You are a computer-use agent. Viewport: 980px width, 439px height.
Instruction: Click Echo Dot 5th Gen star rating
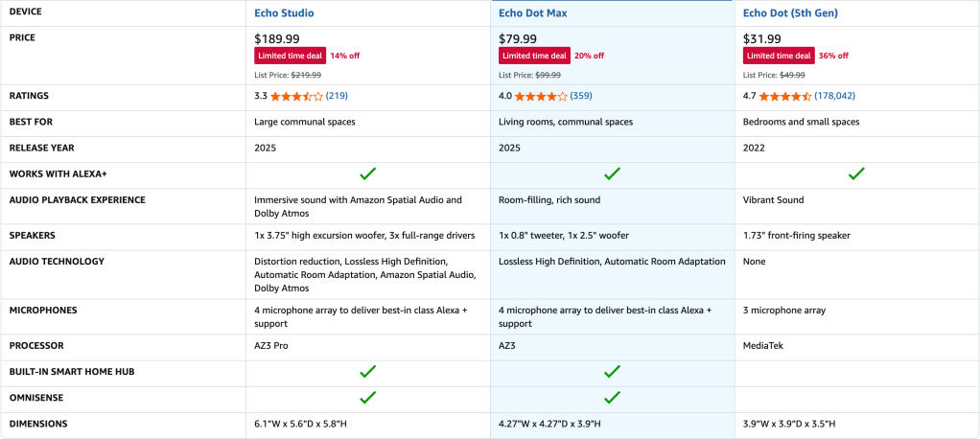click(785, 97)
